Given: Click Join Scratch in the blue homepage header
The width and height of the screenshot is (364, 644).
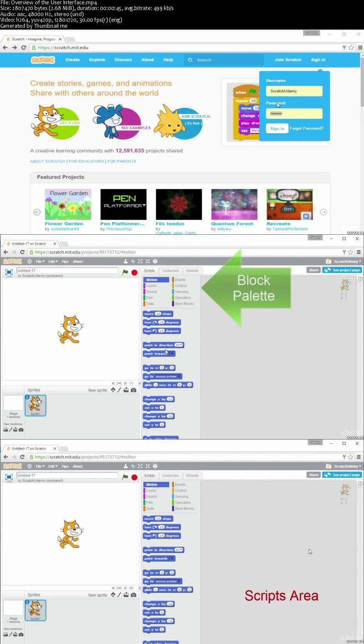Looking at the screenshot, I should click(x=288, y=60).
